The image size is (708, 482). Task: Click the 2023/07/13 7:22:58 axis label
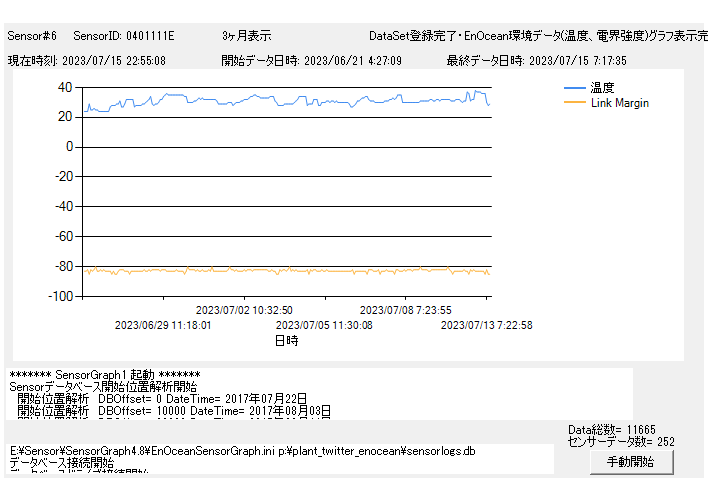[486, 325]
